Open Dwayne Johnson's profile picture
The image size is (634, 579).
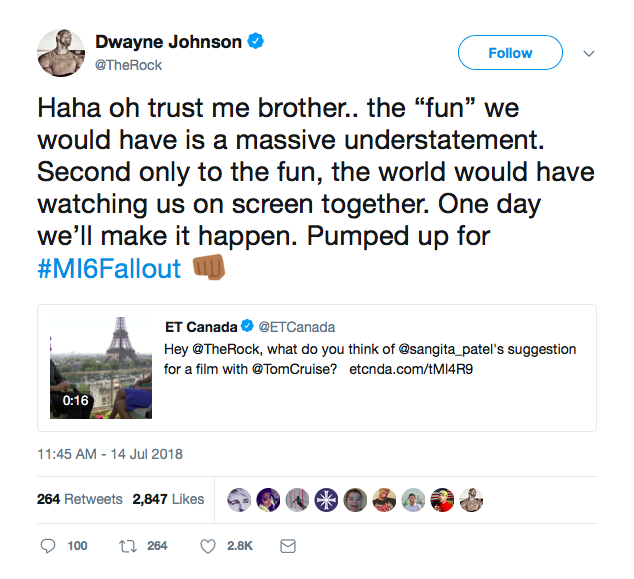(x=61, y=52)
